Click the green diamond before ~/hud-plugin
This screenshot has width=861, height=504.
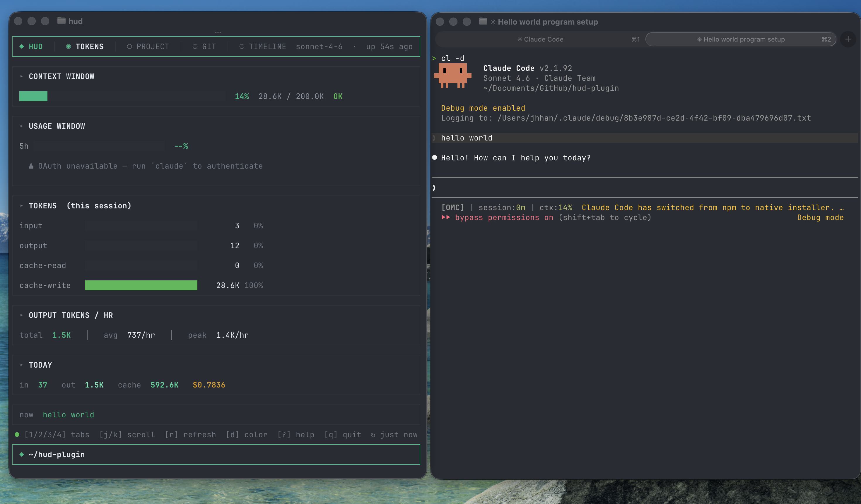pyautogui.click(x=22, y=454)
